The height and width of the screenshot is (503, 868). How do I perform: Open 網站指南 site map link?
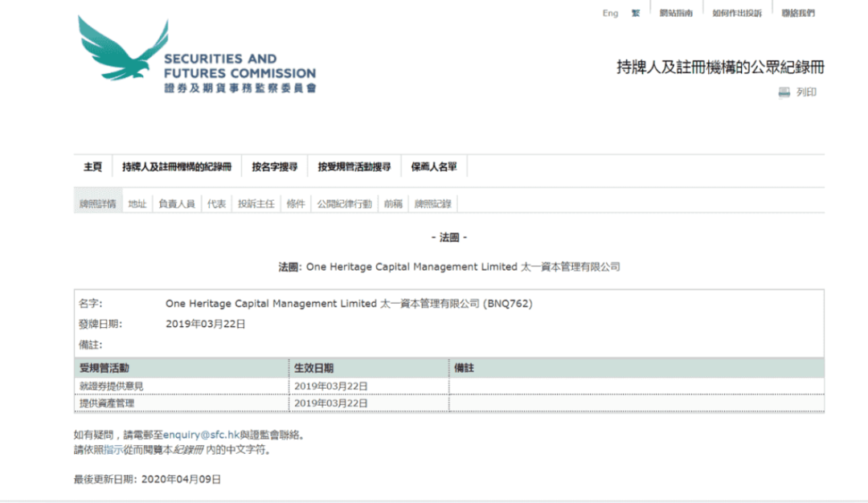(676, 14)
